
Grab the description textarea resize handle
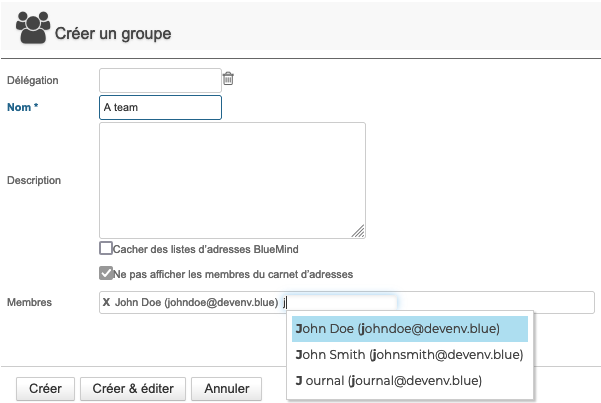point(358,231)
